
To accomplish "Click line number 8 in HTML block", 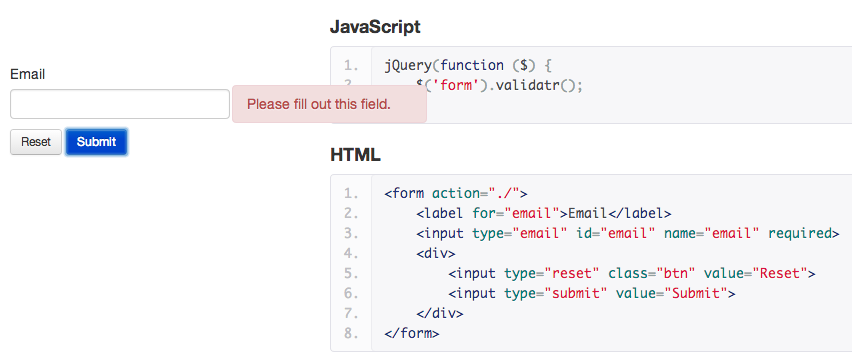I will pos(351,333).
